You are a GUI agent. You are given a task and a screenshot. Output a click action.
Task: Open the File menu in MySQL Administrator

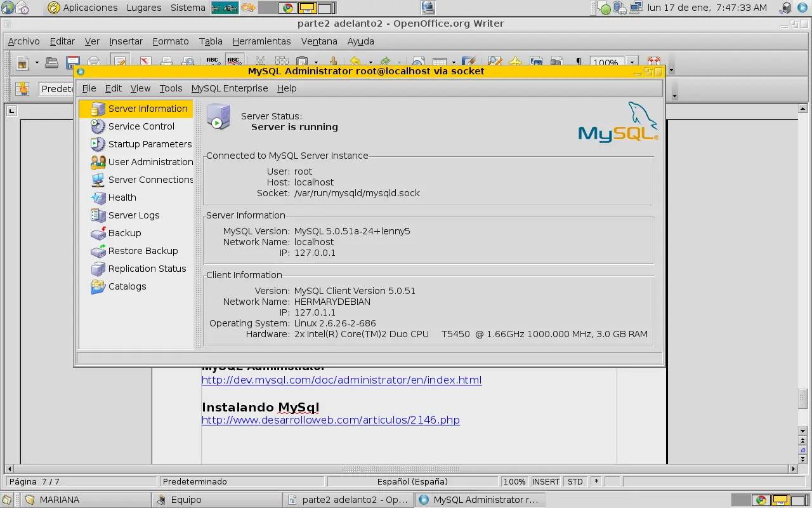(x=89, y=88)
